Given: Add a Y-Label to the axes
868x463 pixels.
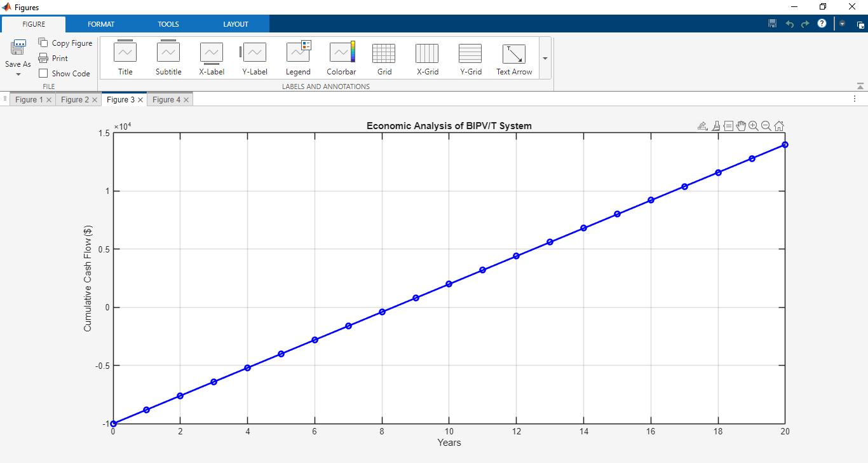Looking at the screenshot, I should (x=255, y=59).
